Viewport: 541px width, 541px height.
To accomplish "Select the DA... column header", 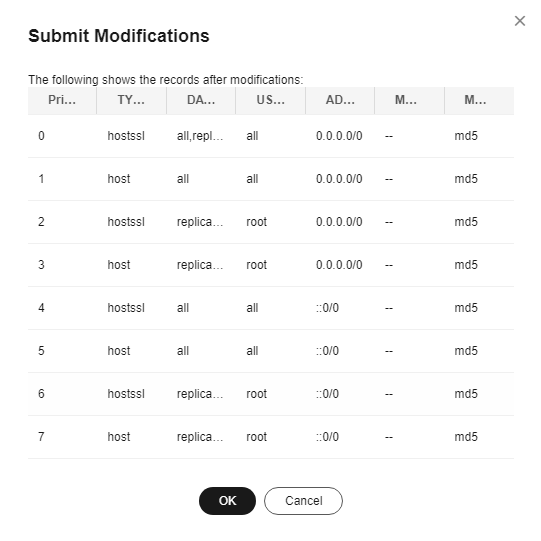I will coord(201,100).
